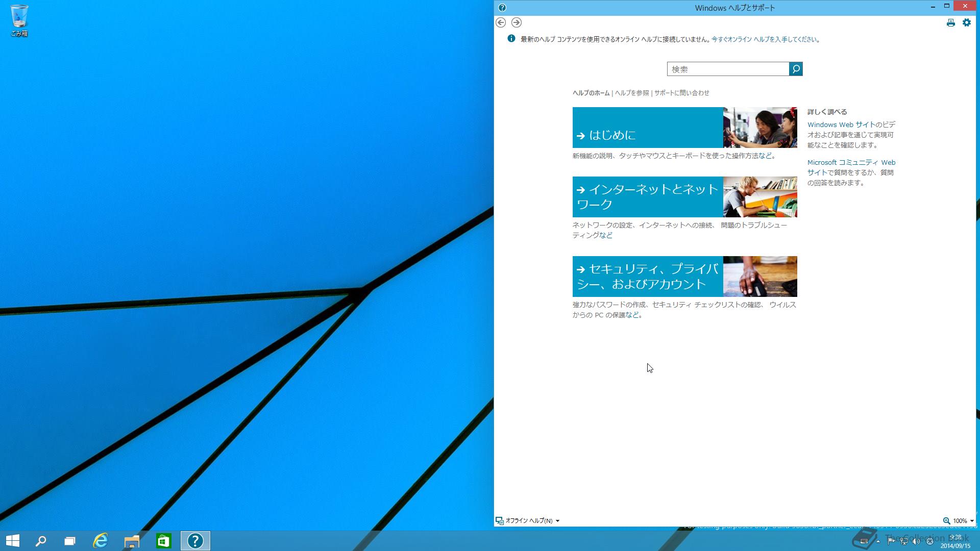Click 今すぐオンライン ヘルプを入手してください link
This screenshot has width=980, height=551.
click(764, 39)
